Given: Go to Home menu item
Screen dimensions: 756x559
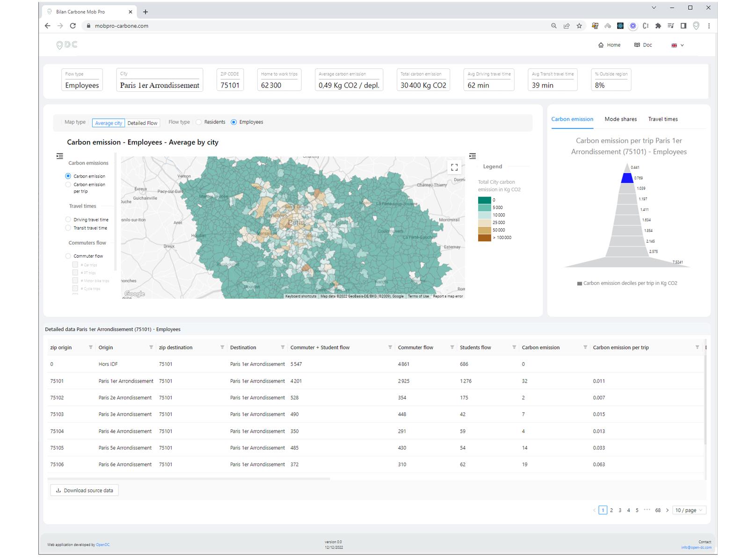Looking at the screenshot, I should [609, 45].
